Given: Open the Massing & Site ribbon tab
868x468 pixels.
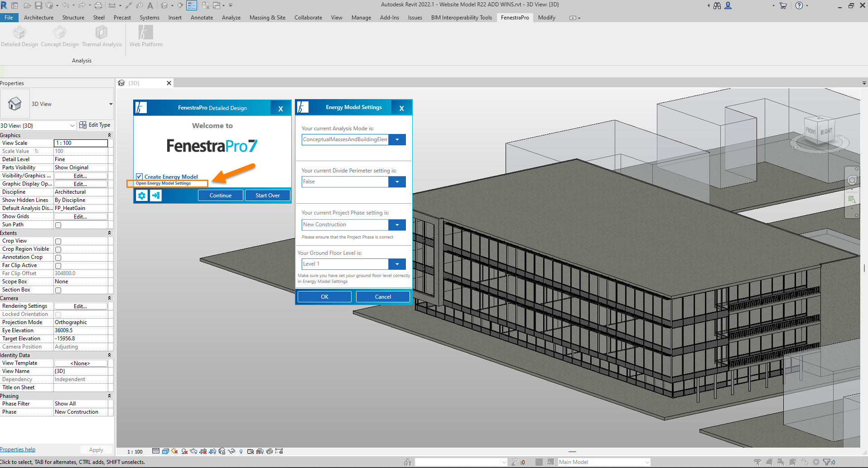Looking at the screenshot, I should [267, 18].
